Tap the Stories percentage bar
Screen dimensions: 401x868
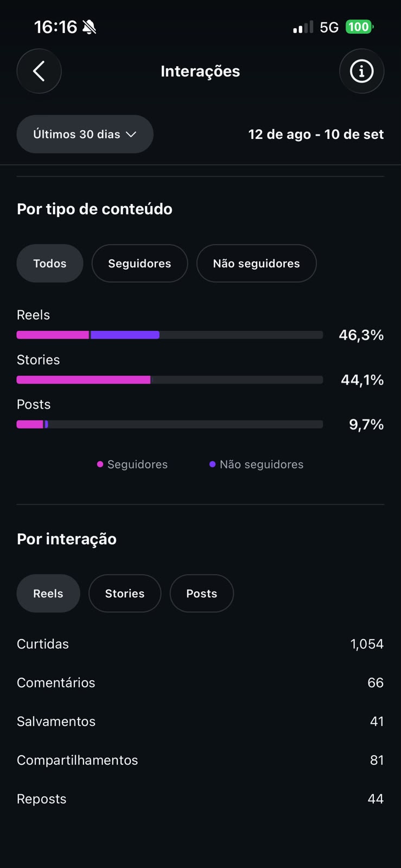(170, 380)
